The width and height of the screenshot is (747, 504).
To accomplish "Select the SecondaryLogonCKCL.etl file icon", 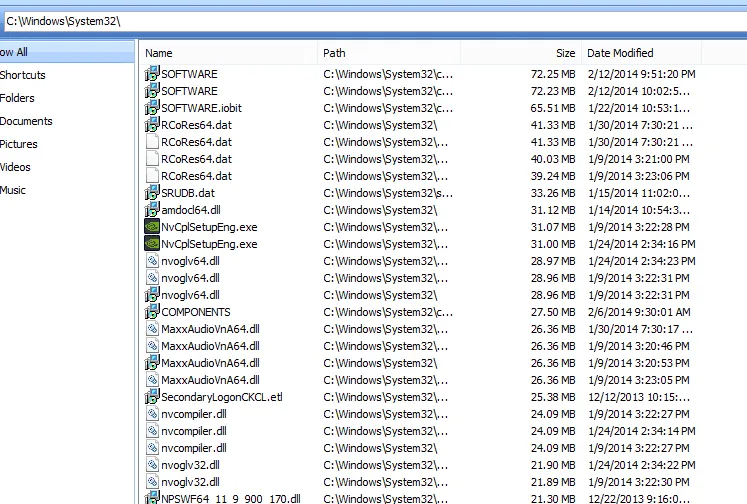I will point(152,397).
